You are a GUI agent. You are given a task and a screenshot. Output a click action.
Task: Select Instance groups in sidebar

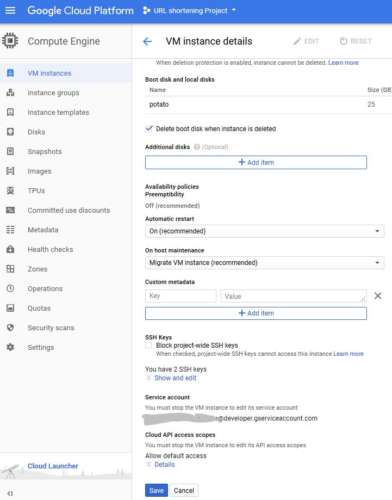(x=53, y=93)
